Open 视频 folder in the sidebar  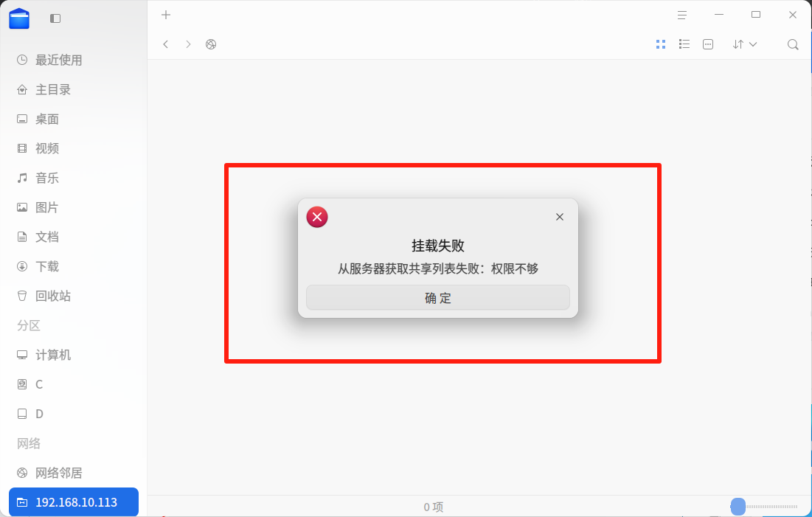[x=74, y=149]
